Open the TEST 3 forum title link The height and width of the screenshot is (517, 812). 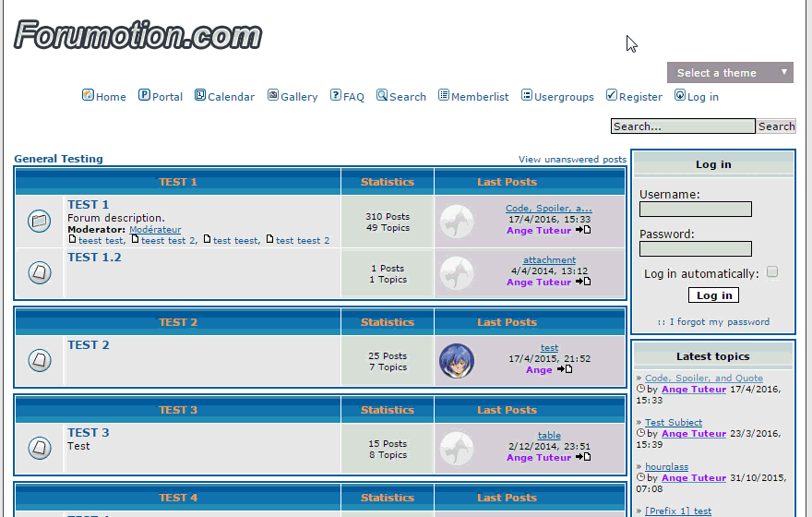(88, 433)
